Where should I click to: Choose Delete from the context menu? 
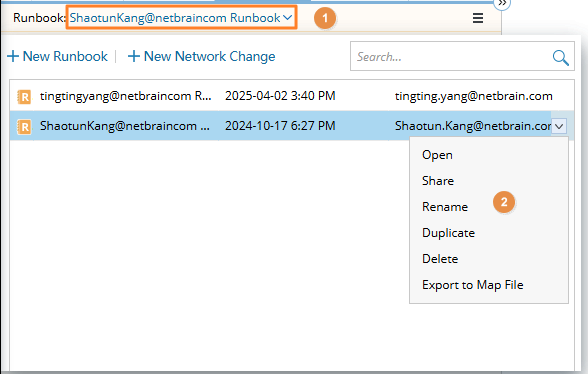(x=440, y=259)
